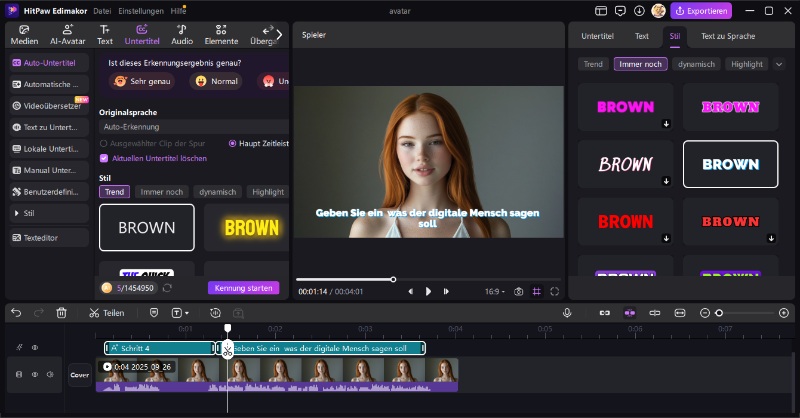This screenshot has height=418, width=800.
Task: Click the microphone voiceover icon
Action: click(x=567, y=313)
